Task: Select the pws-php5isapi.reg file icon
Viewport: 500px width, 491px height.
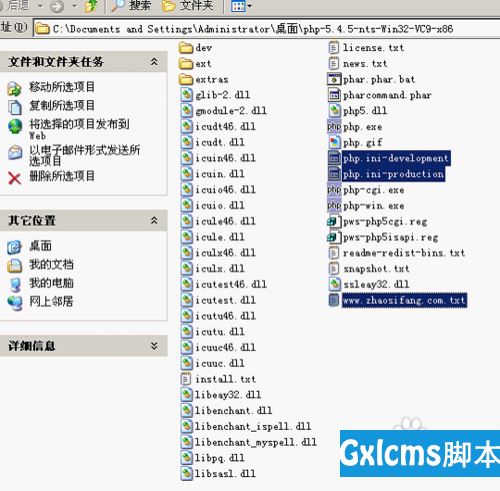Action: click(334, 237)
